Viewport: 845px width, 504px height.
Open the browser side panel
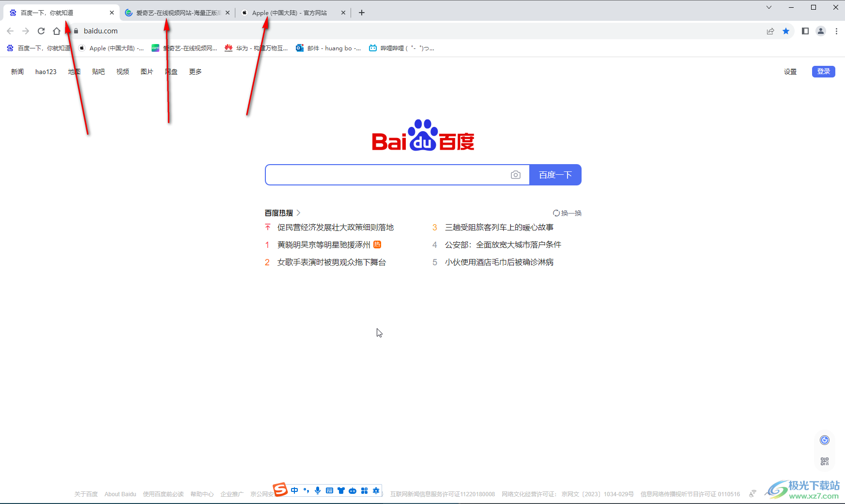click(805, 31)
